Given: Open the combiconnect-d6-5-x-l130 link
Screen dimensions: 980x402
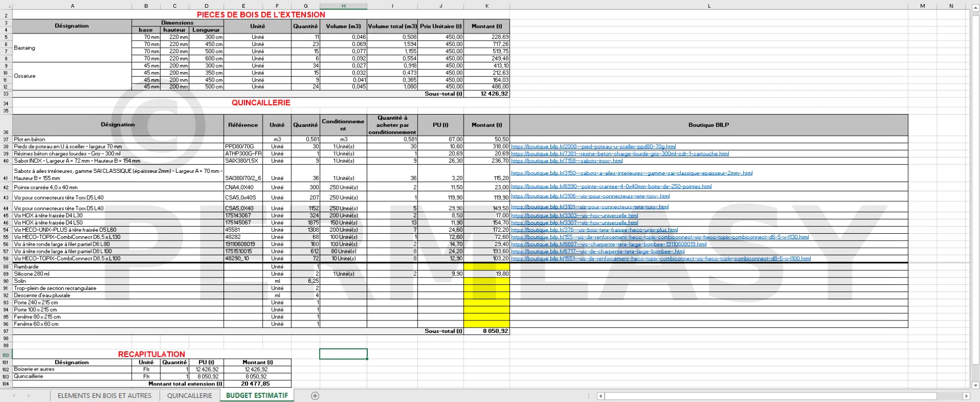Looking at the screenshot, I should [x=660, y=237].
